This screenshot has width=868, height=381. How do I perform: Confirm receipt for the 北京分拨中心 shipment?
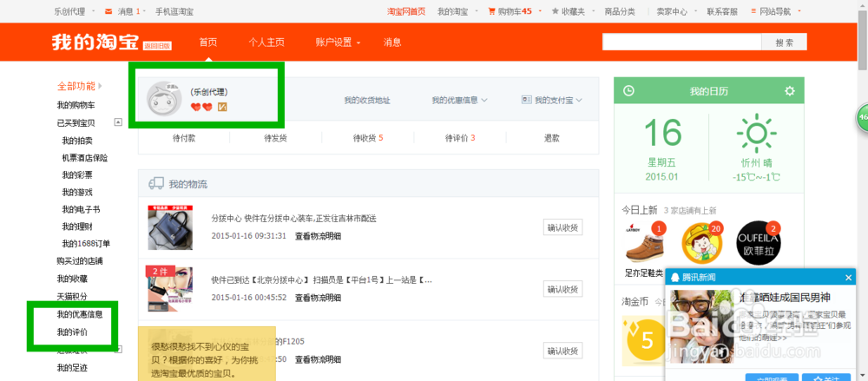(563, 288)
